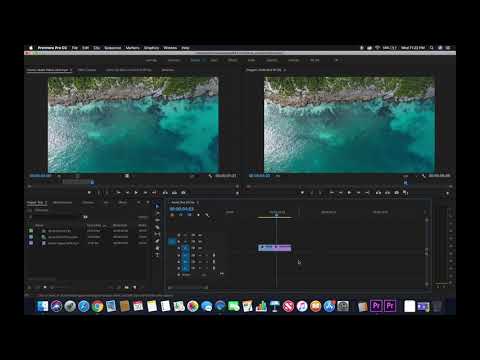Open the Effect Controls panel tab
The image size is (480, 360).
87,70
